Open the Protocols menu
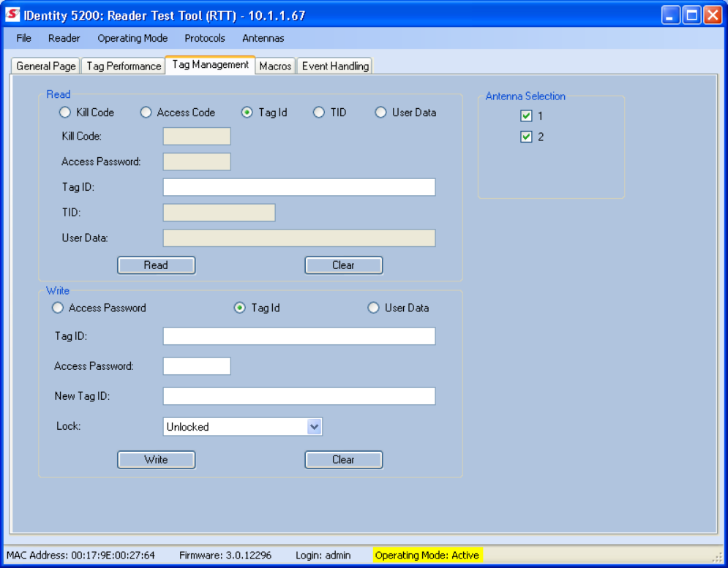This screenshot has width=728, height=568. (x=205, y=38)
